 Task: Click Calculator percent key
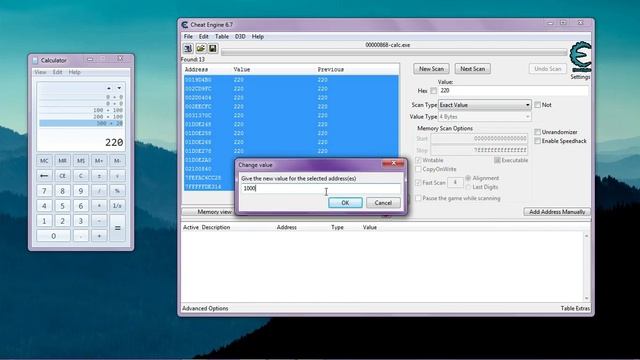[117, 191]
